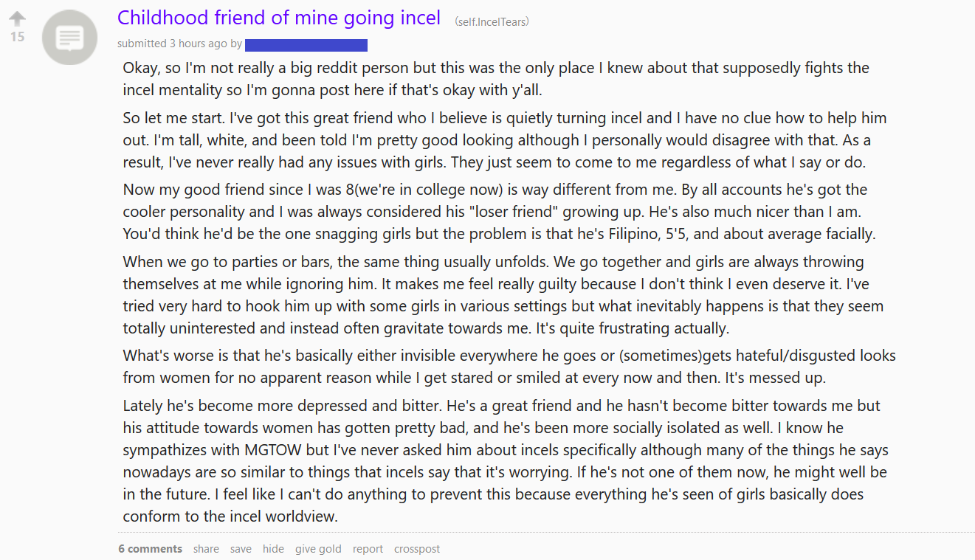This screenshot has height=560, width=975.
Task: Save this post
Action: click(x=241, y=548)
